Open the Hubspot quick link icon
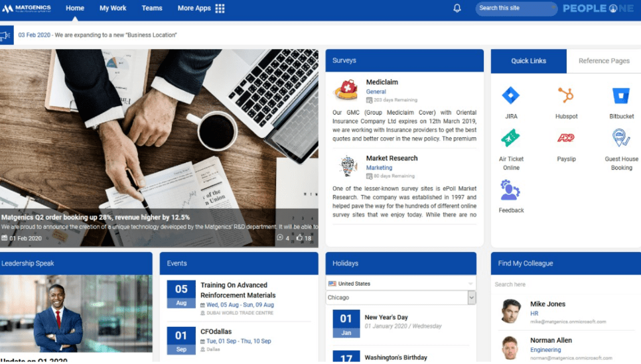This screenshot has height=364, width=641. click(566, 95)
